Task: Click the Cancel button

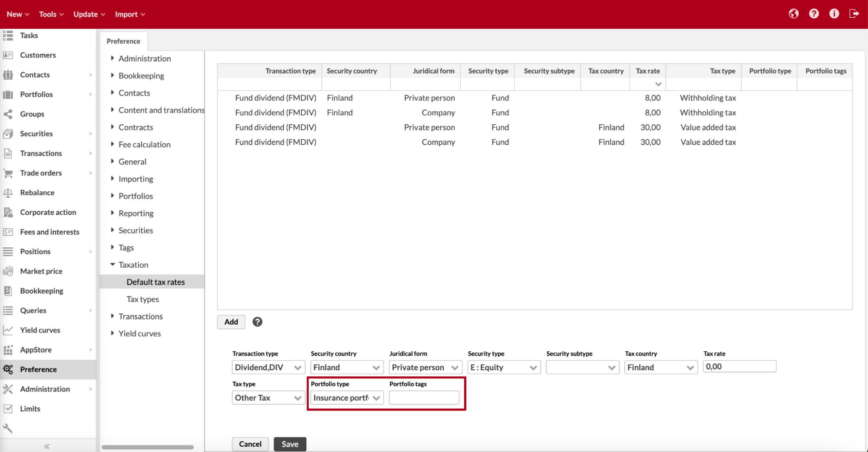Action: click(250, 444)
